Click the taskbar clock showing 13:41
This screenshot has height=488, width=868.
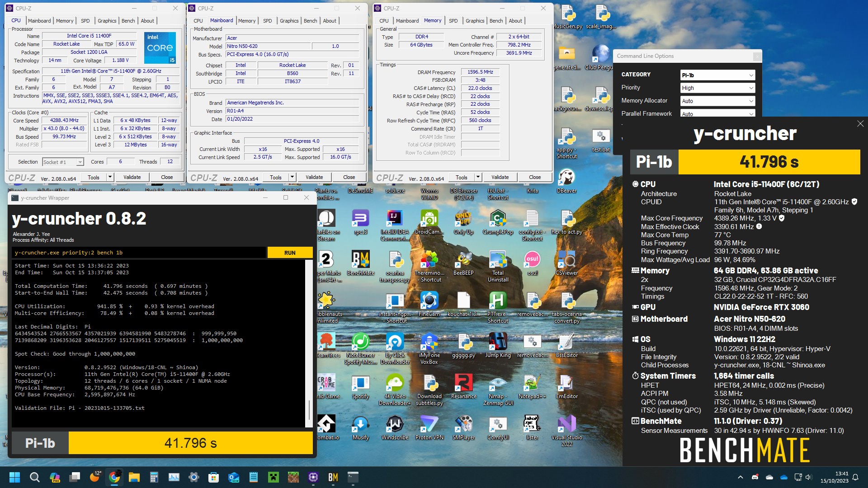(x=835, y=477)
